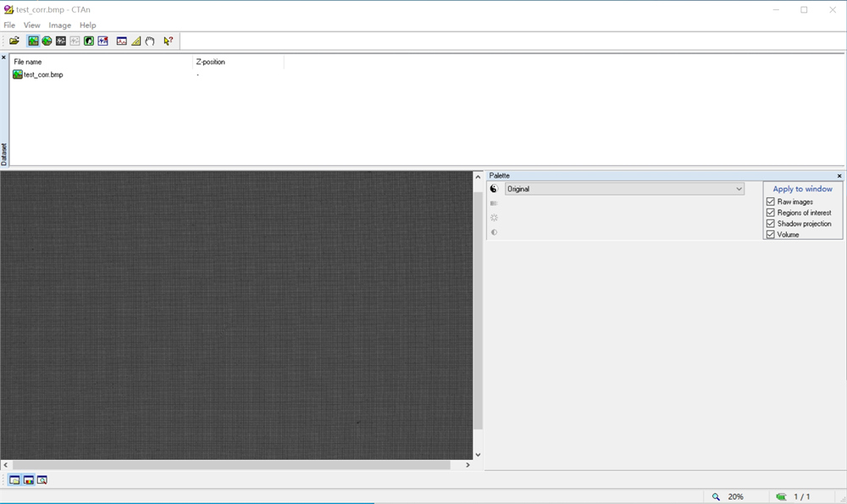This screenshot has width=847, height=504.
Task: Sort by the Z-position column header
Action: 238,62
